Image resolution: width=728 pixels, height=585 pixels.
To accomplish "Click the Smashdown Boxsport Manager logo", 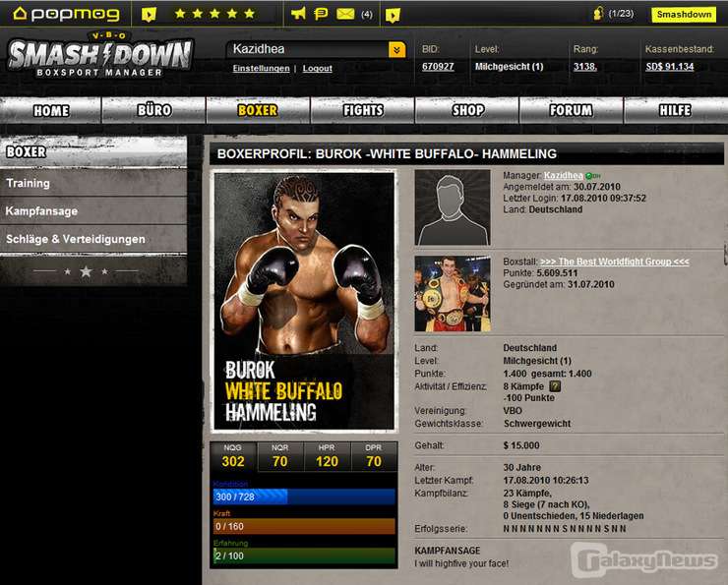I will [x=99, y=55].
